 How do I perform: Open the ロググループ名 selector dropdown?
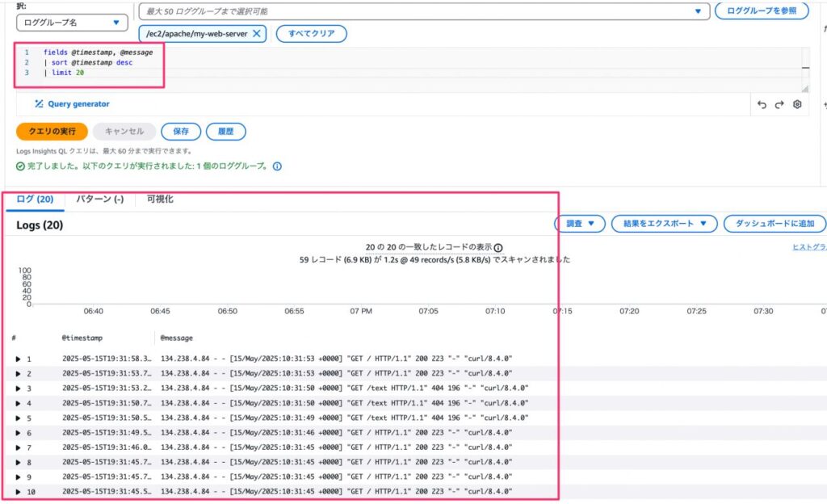(73, 22)
